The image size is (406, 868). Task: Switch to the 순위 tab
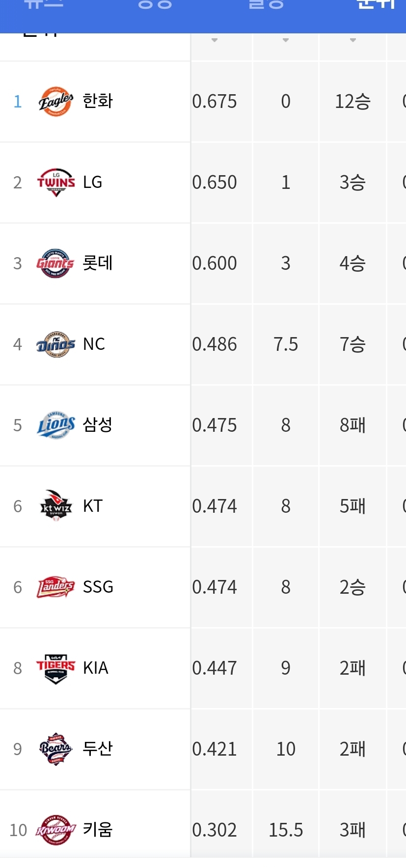tap(377, 4)
